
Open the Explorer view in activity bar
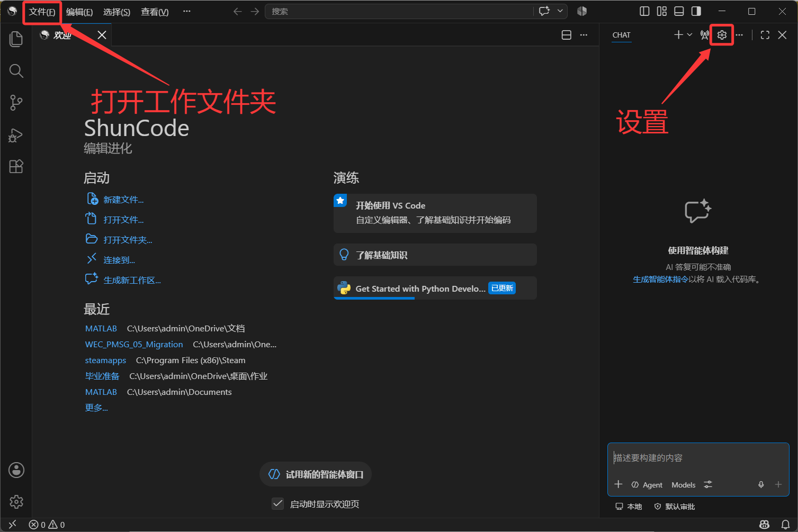(x=16, y=39)
